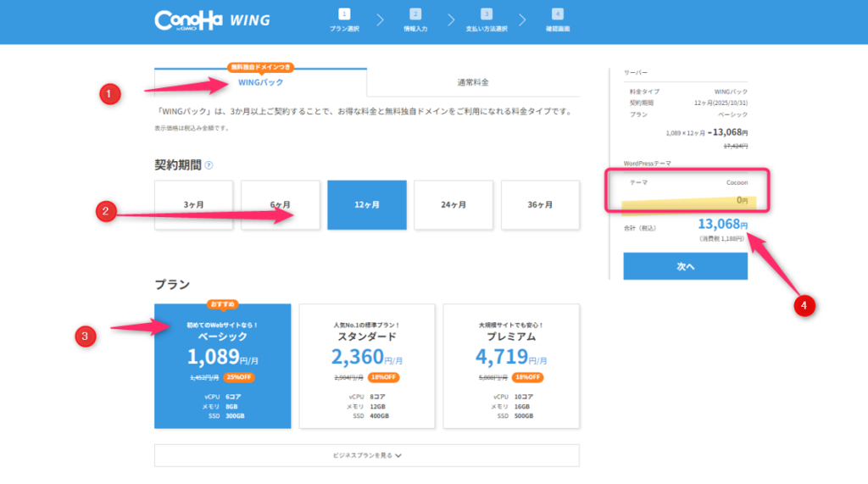
Task: Click the 次へ button
Action: pyautogui.click(x=685, y=266)
